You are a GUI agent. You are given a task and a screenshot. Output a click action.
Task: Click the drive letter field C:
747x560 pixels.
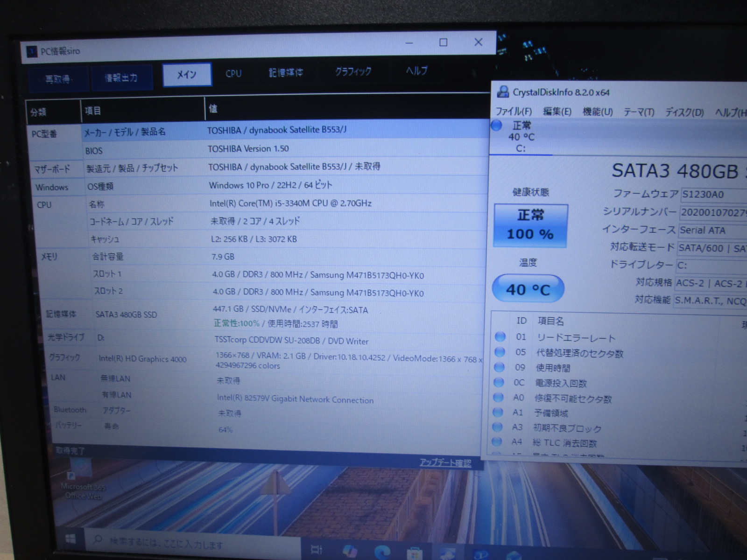[712, 266]
